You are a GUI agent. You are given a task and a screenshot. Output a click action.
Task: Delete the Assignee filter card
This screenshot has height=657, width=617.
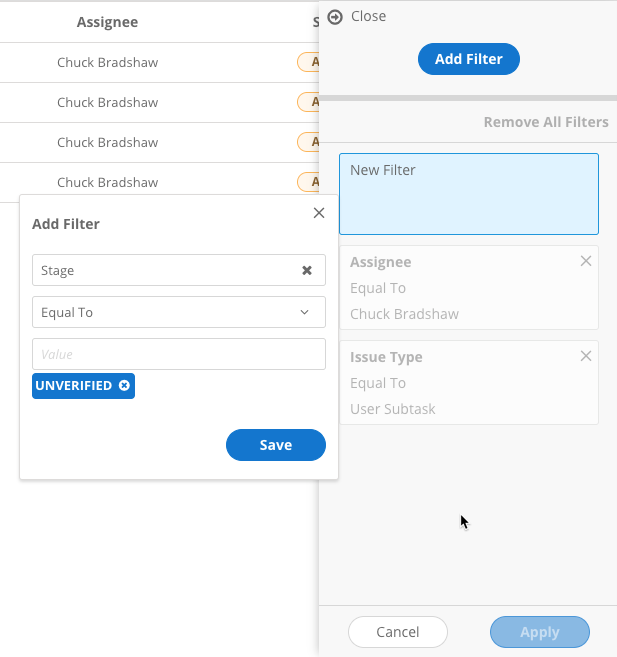pyautogui.click(x=586, y=261)
